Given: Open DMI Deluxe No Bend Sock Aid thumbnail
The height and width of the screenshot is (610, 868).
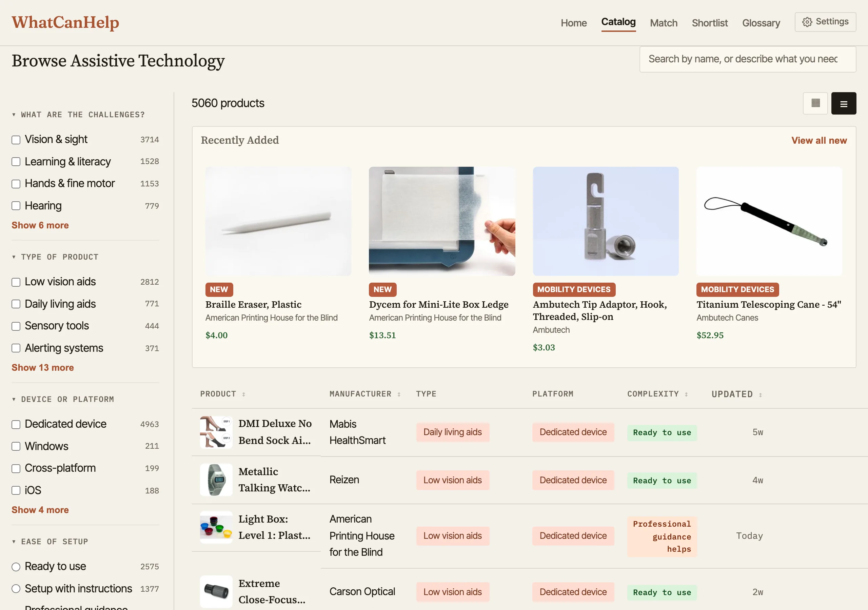Looking at the screenshot, I should pos(216,432).
